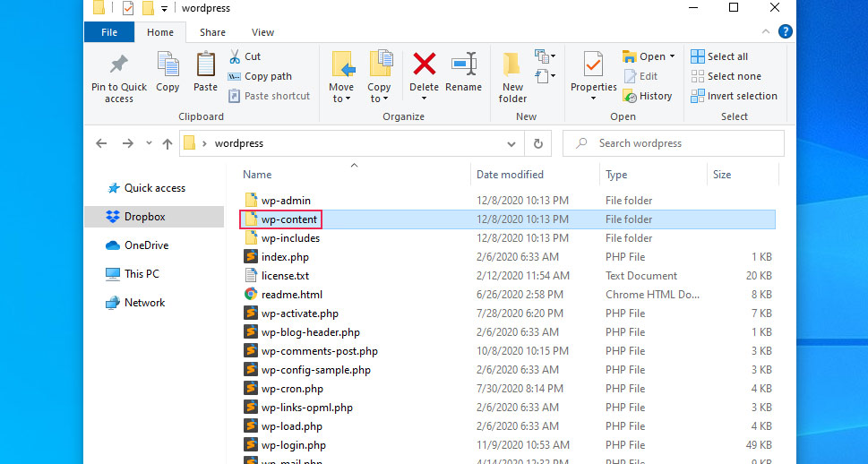Click Pin to Quick access icon
Viewport: 868px width, 464px height.
(x=119, y=64)
